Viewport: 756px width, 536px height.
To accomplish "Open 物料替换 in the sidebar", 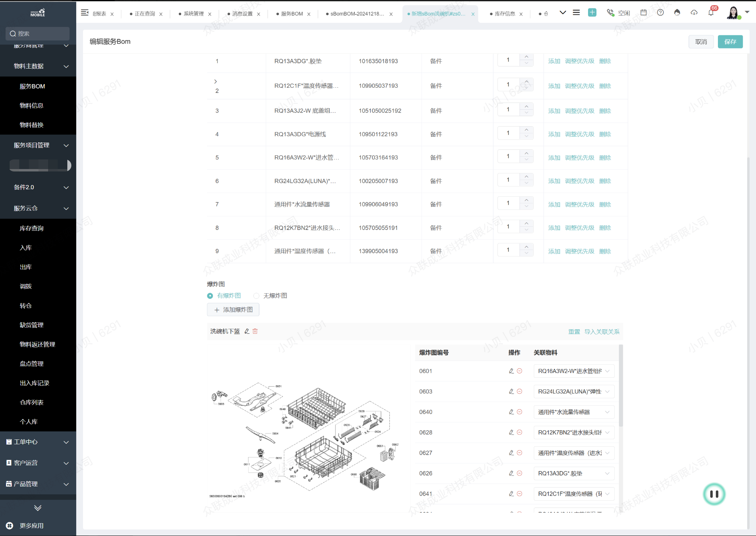I will (x=32, y=125).
